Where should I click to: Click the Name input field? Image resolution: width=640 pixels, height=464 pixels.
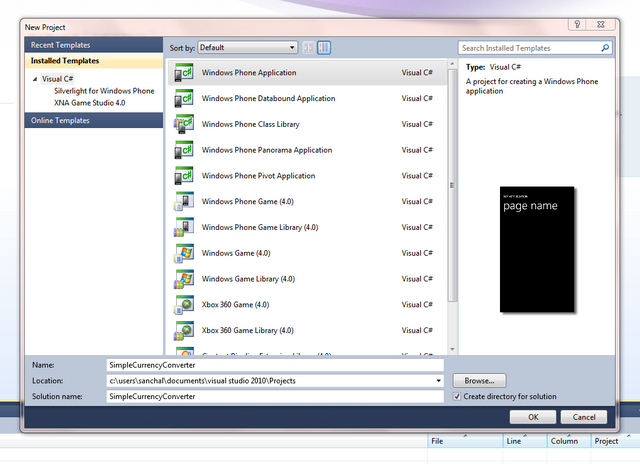click(275, 365)
